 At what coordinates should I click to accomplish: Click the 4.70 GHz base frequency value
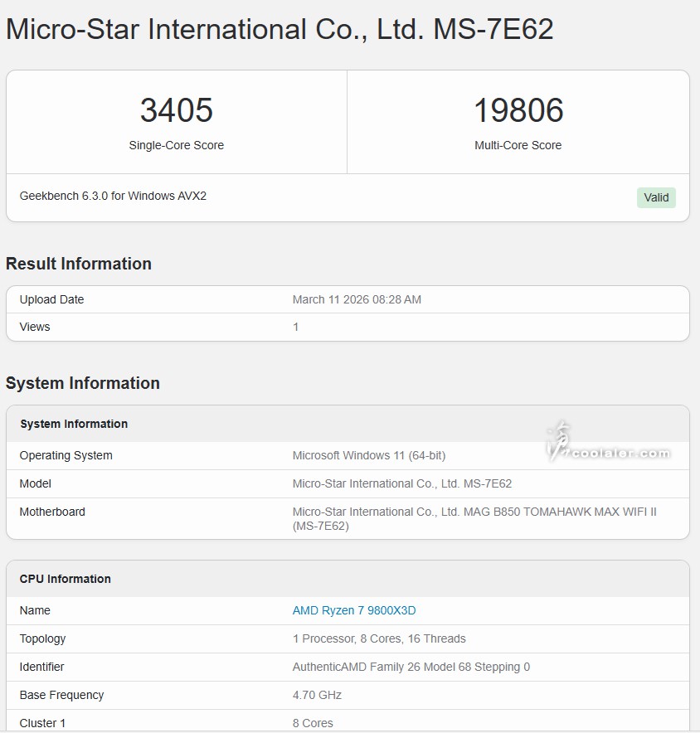point(317,695)
